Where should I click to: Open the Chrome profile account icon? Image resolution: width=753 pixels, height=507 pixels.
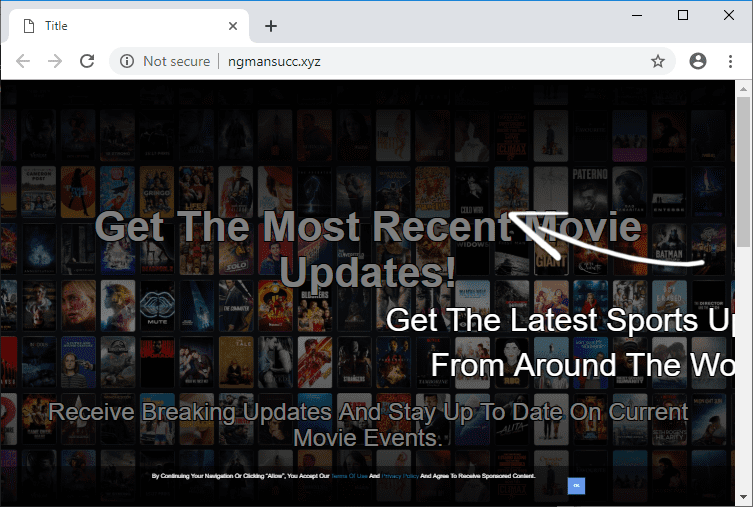tap(697, 61)
